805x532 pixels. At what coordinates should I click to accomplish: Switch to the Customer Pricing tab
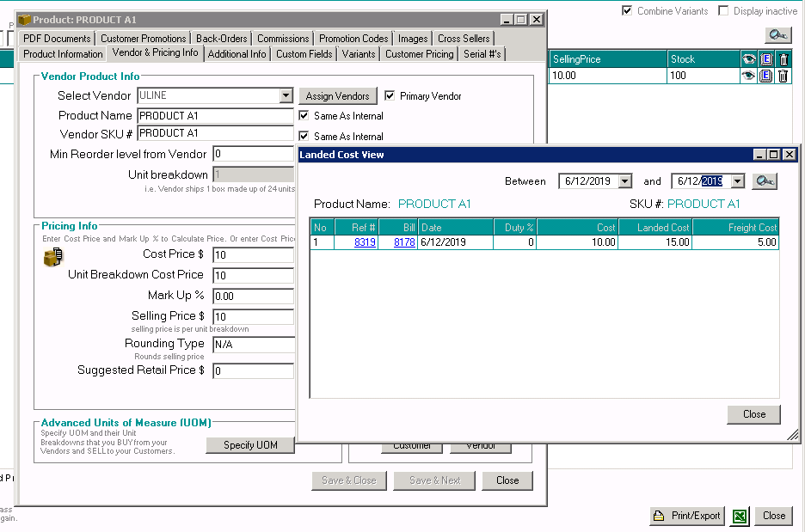(419, 53)
